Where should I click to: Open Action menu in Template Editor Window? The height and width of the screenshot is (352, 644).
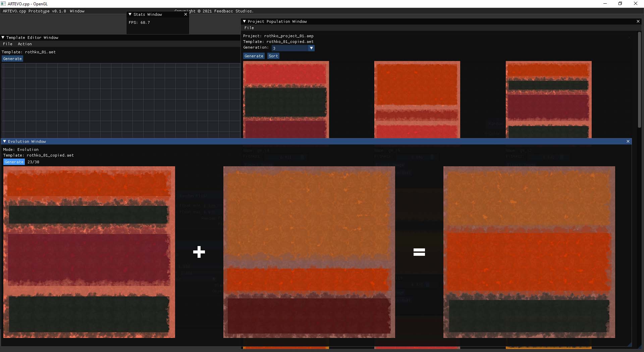(x=25, y=44)
